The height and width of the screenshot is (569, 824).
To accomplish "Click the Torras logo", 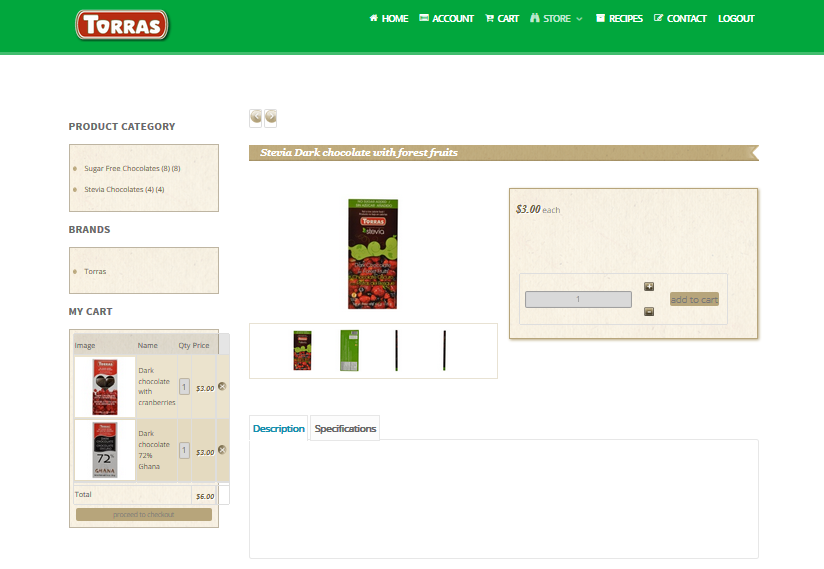I will (x=121, y=25).
